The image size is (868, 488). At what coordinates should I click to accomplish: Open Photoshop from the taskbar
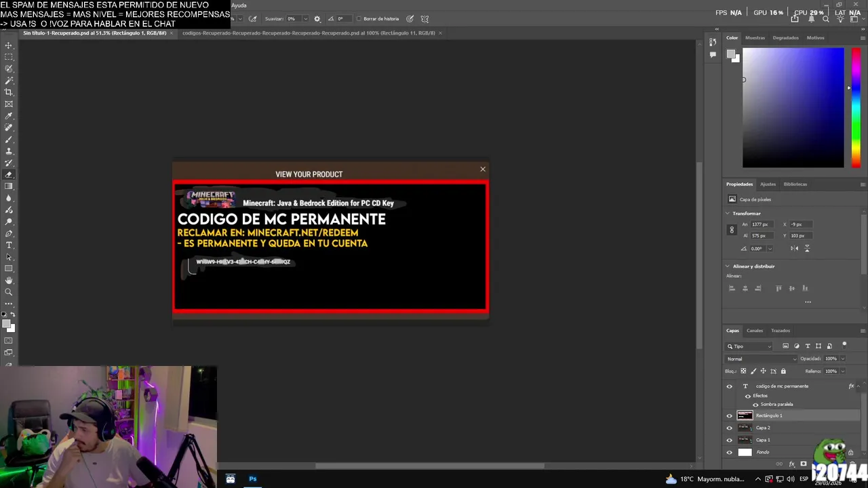252,479
